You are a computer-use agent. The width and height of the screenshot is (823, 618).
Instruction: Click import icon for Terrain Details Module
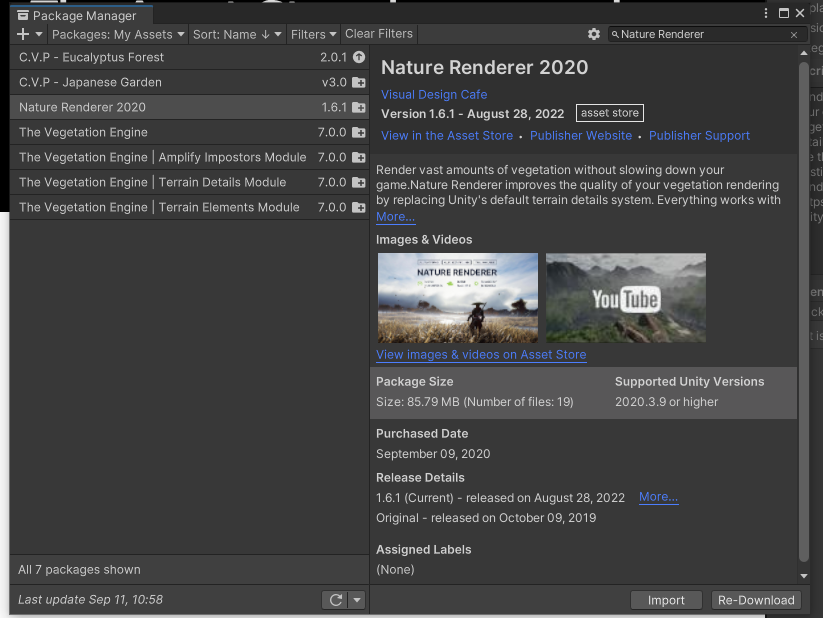[358, 183]
